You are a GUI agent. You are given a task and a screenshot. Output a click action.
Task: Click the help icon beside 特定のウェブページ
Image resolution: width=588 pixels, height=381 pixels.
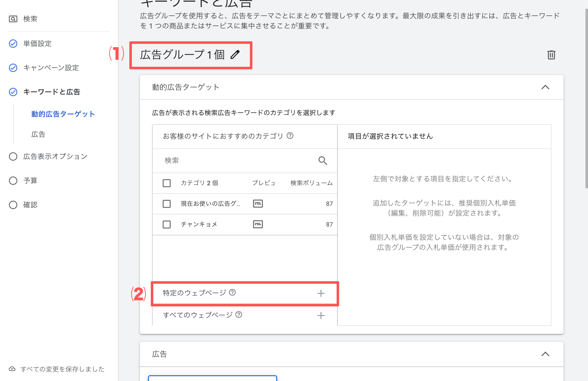(x=232, y=293)
